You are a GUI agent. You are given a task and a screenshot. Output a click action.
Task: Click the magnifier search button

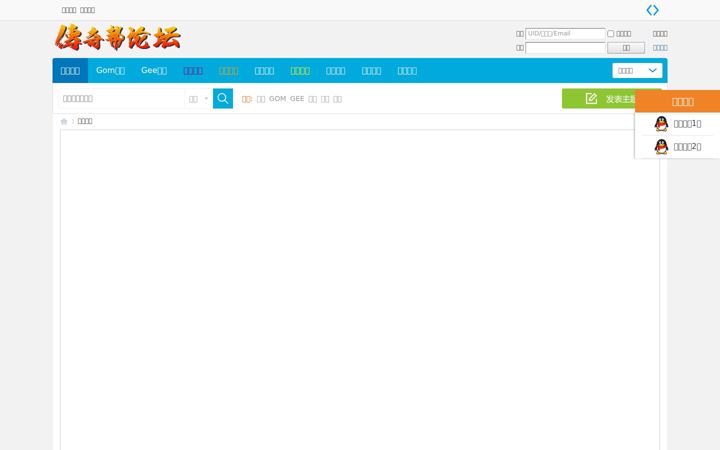point(223,98)
